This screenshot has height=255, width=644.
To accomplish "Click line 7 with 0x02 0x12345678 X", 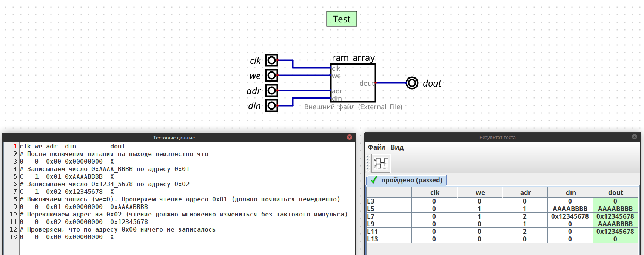I will point(67,192).
